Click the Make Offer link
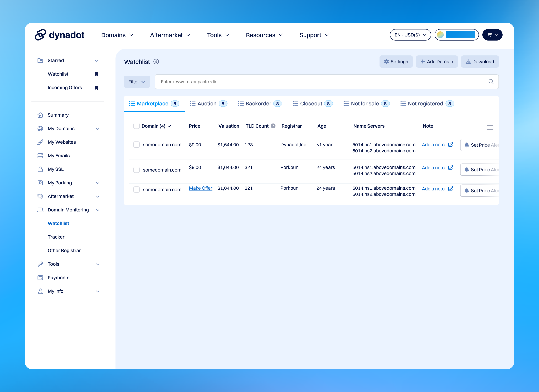 (201, 188)
